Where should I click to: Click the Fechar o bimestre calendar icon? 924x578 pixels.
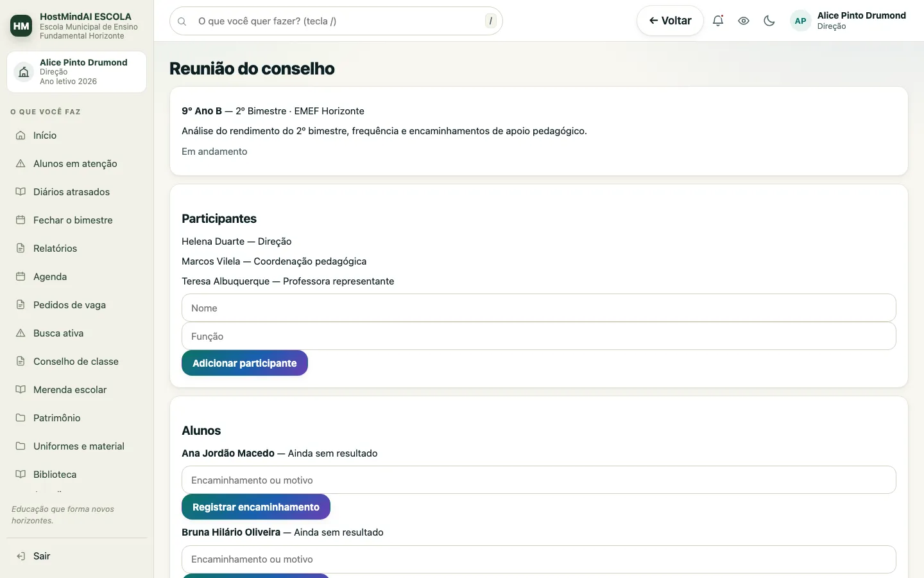point(21,220)
